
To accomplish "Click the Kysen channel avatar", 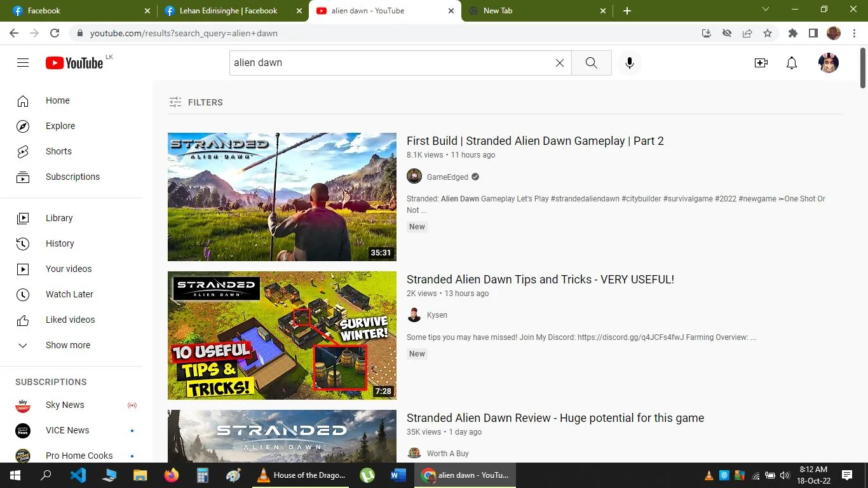I will point(414,315).
